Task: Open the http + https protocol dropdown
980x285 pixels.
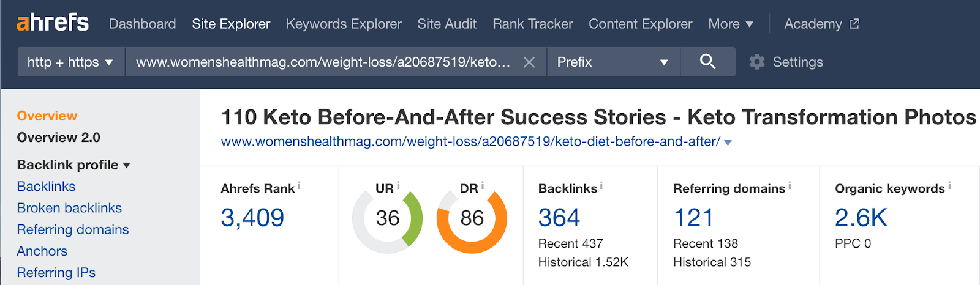Action: coord(70,62)
